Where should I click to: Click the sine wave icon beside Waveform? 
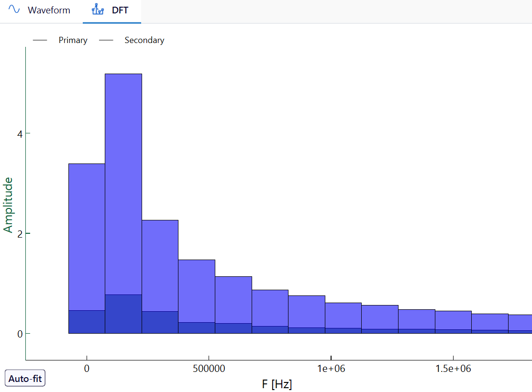tap(14, 10)
